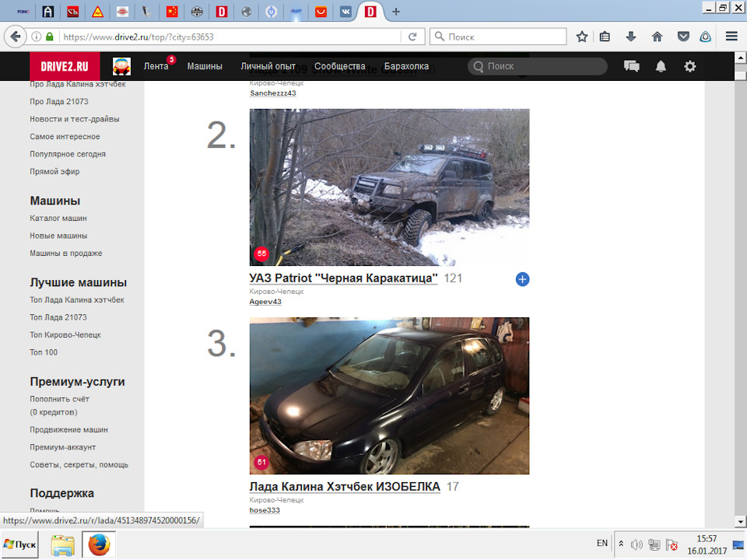Viewport: 747px width, 560px height.
Task: Open the Лада Калина Хэтчбек ИЗОБЕЛКА link
Action: (345, 487)
